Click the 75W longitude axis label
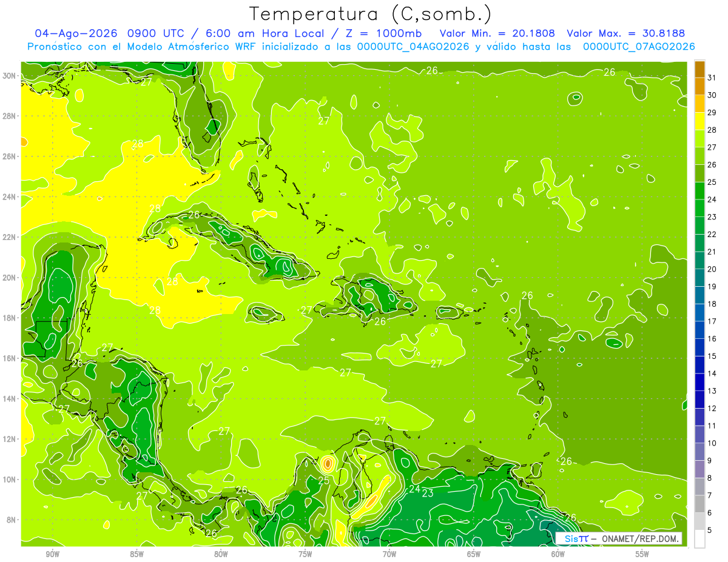 pos(305,554)
